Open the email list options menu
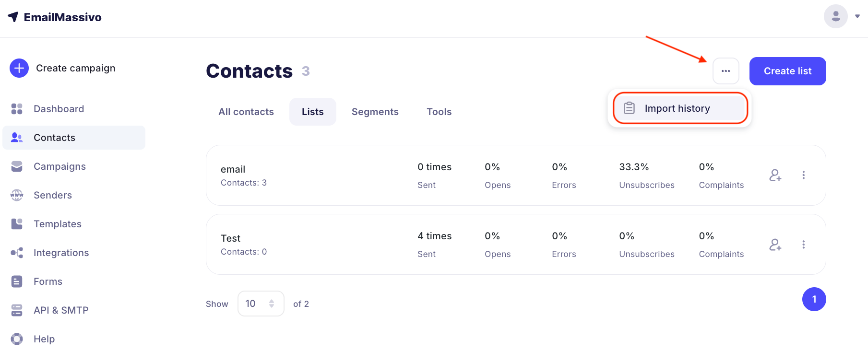 click(803, 175)
